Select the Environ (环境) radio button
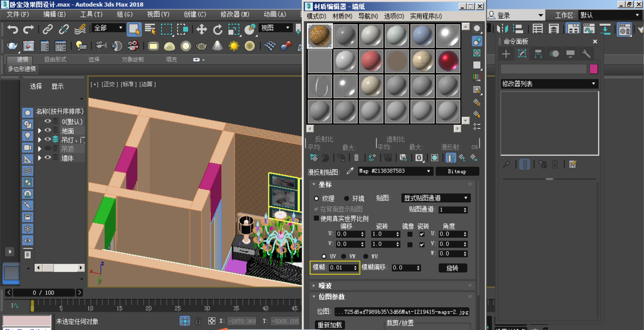644x330 pixels. (x=347, y=199)
